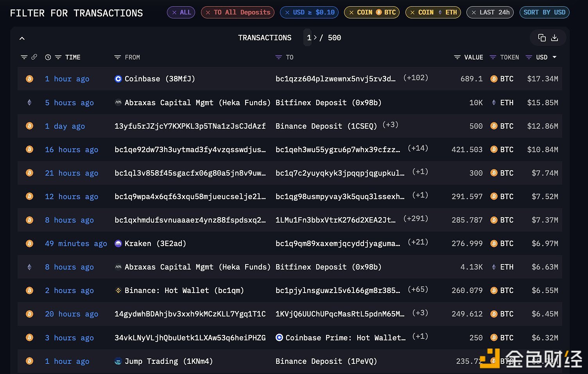Remove the TO All Deposits filter
Image resolution: width=588 pixels, height=374 pixels.
(x=208, y=13)
